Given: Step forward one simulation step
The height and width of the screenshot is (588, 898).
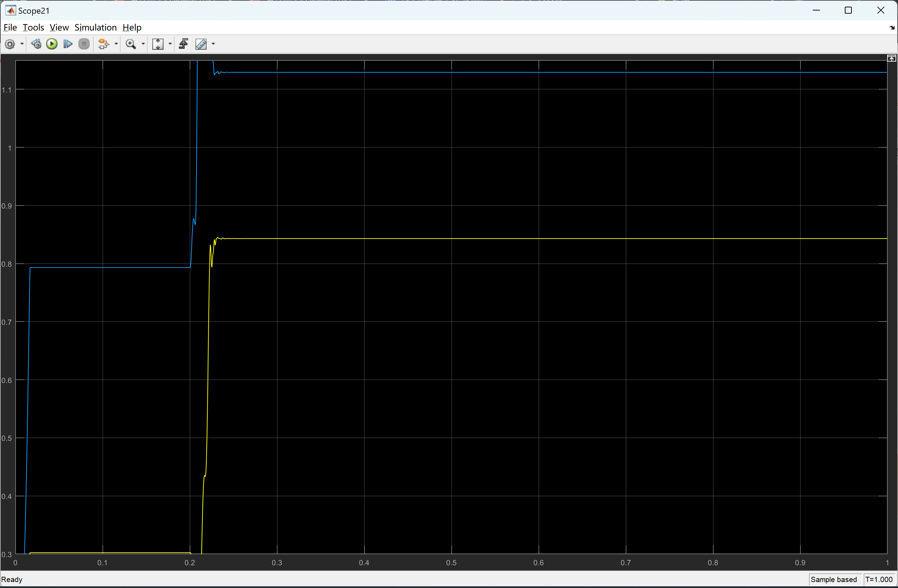Looking at the screenshot, I should [x=68, y=44].
